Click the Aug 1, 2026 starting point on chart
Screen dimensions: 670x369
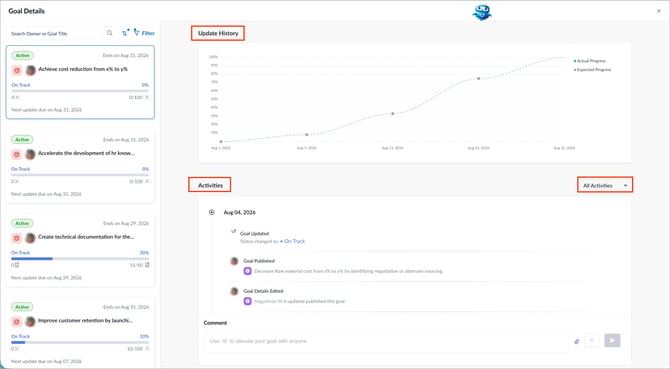[x=221, y=141]
